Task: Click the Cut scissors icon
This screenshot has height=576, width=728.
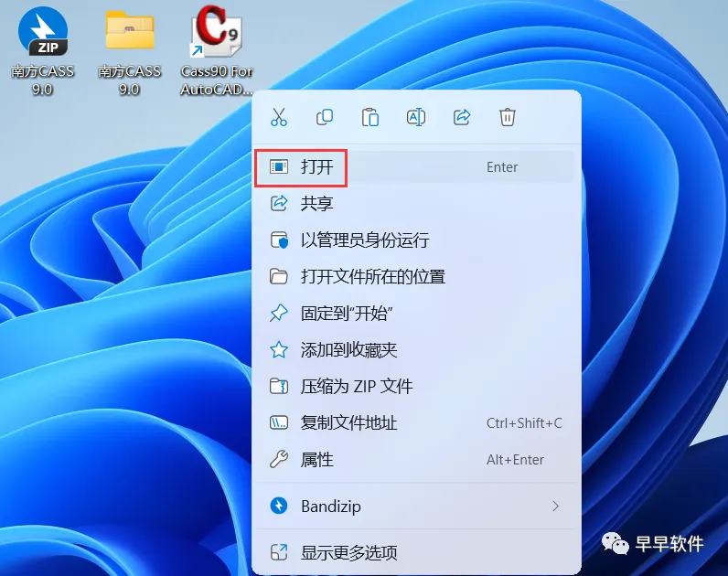Action: 279,117
